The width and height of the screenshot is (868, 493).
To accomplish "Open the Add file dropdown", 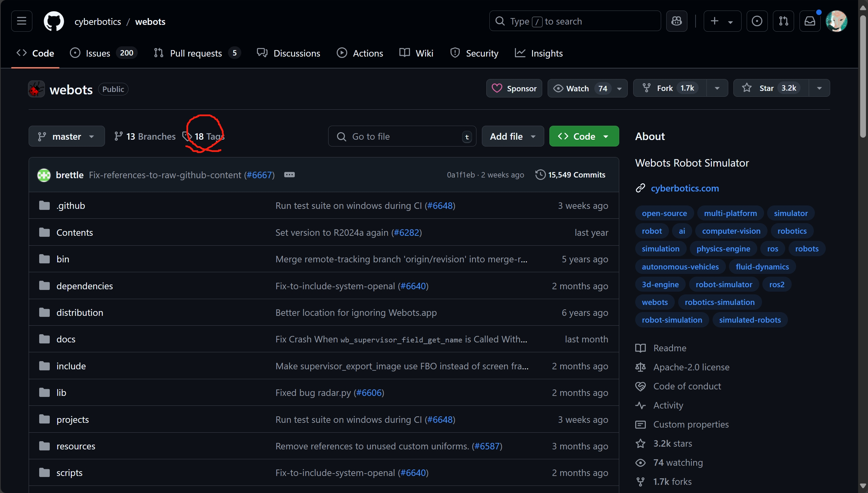I will [x=513, y=136].
